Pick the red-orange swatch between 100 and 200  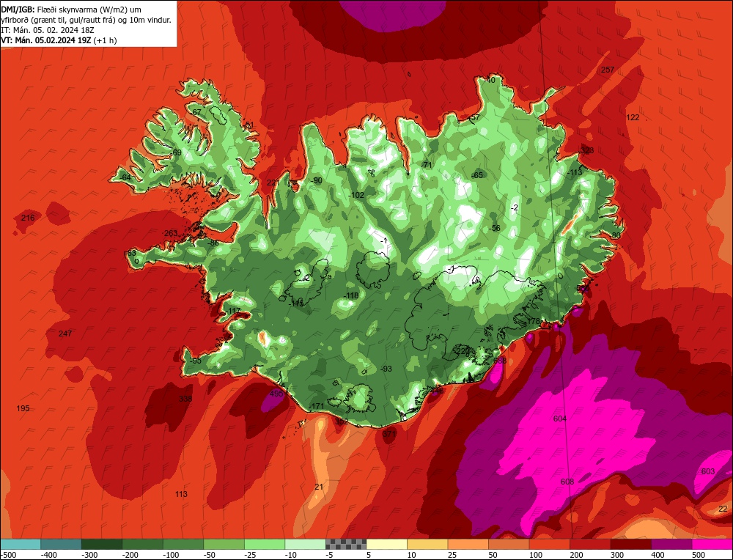(x=549, y=544)
